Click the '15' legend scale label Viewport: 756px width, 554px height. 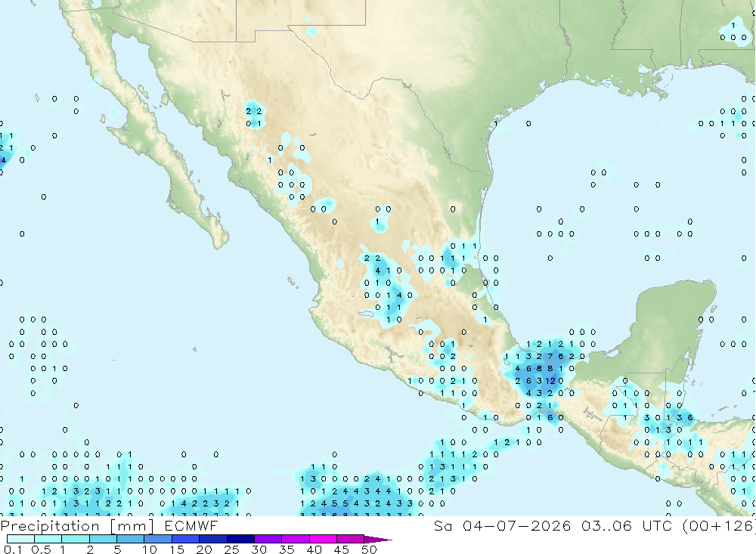coord(177,549)
